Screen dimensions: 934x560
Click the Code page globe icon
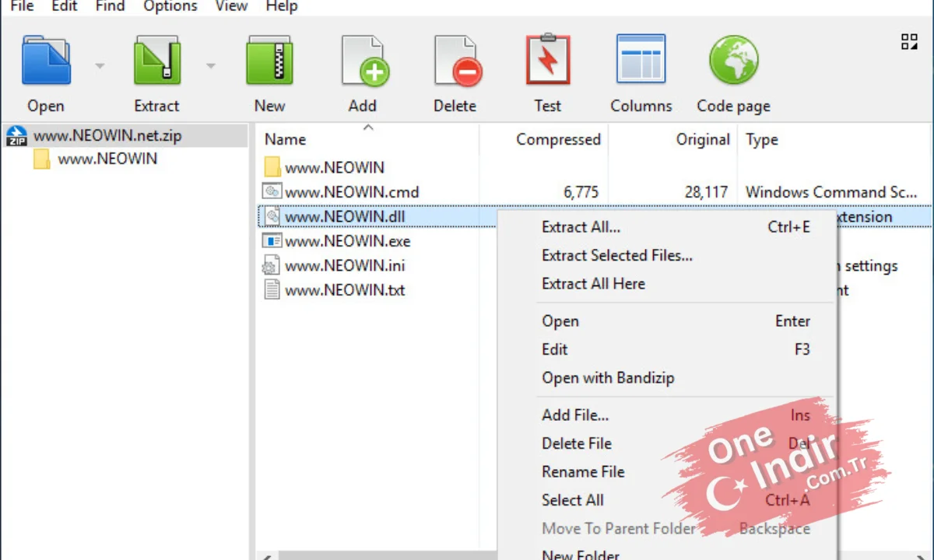point(734,60)
